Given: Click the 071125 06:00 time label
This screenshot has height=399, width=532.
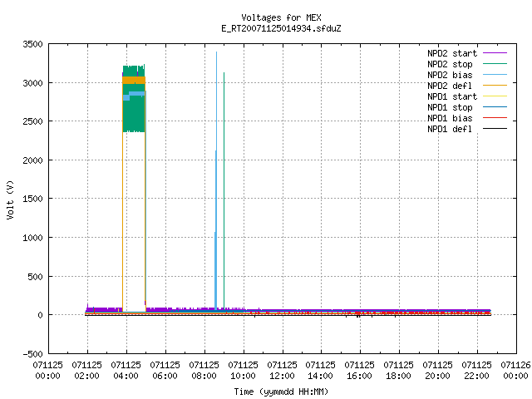Looking at the screenshot, I should [x=165, y=370].
